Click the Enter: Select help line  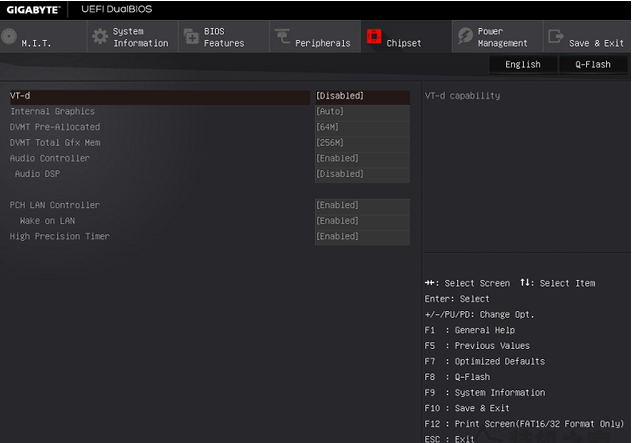tap(457, 299)
